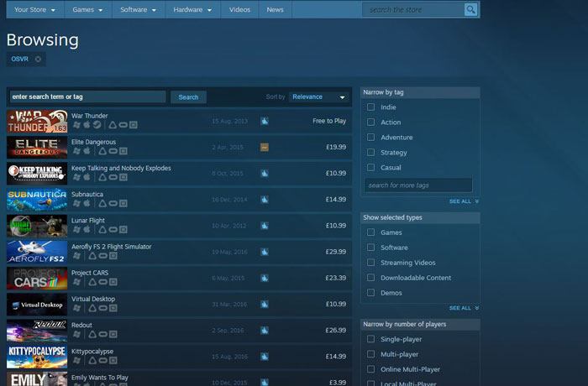
Task: Click the Windows icon on Subnautica row
Action: (76, 204)
